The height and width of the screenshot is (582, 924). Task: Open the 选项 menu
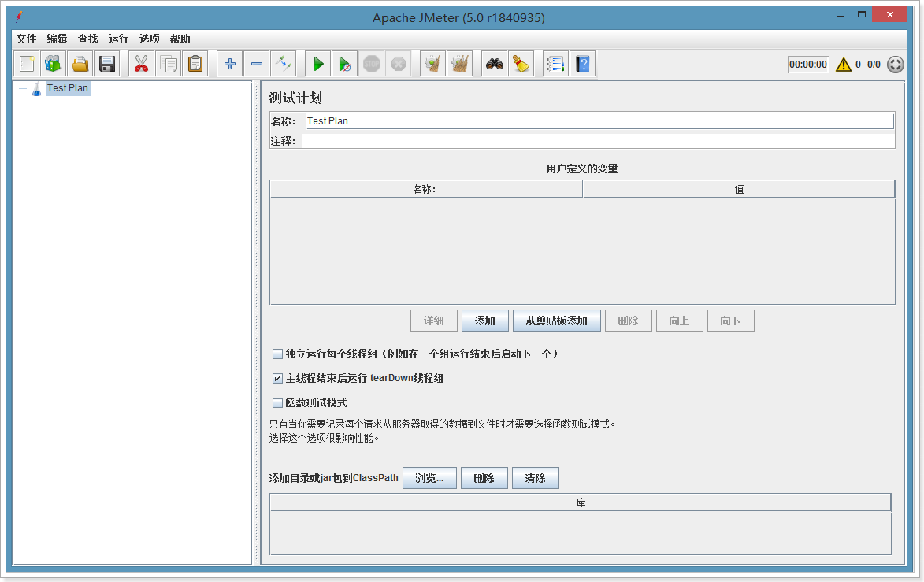click(x=149, y=38)
